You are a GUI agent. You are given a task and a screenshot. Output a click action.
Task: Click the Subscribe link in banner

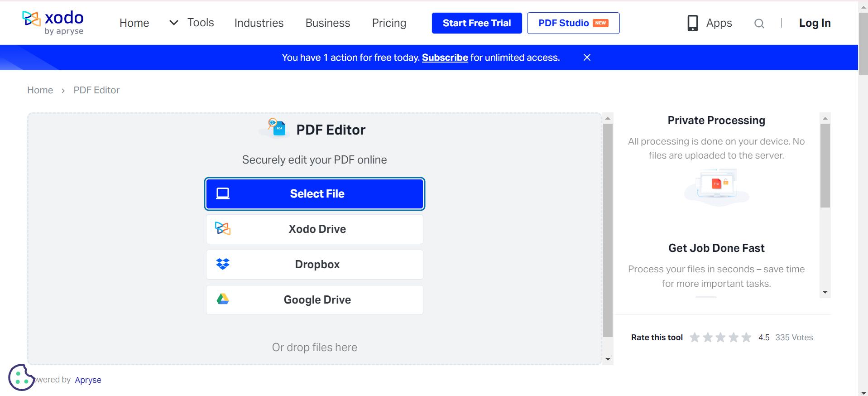click(445, 58)
